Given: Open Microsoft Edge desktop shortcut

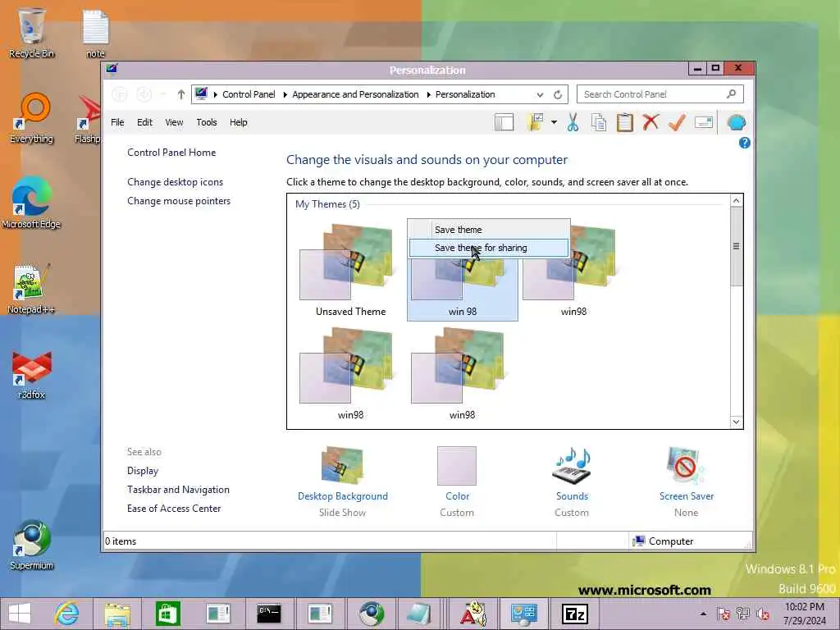Looking at the screenshot, I should coord(32,203).
